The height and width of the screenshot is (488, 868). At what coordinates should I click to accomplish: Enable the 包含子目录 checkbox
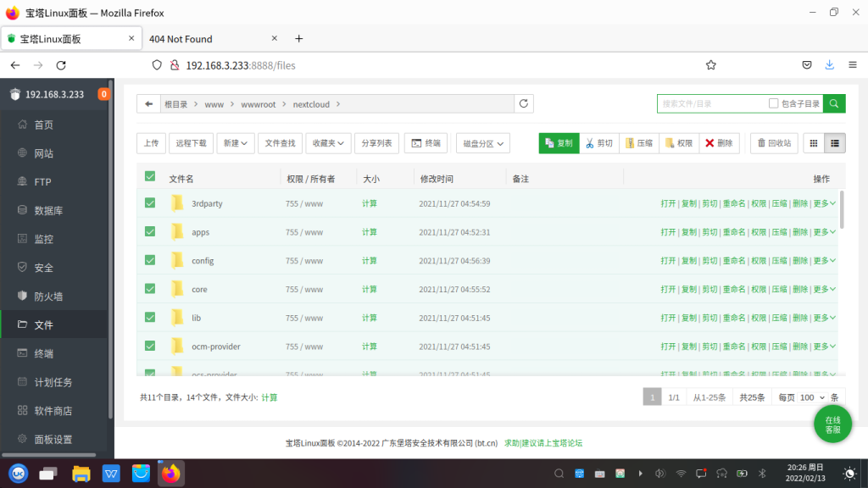point(773,103)
